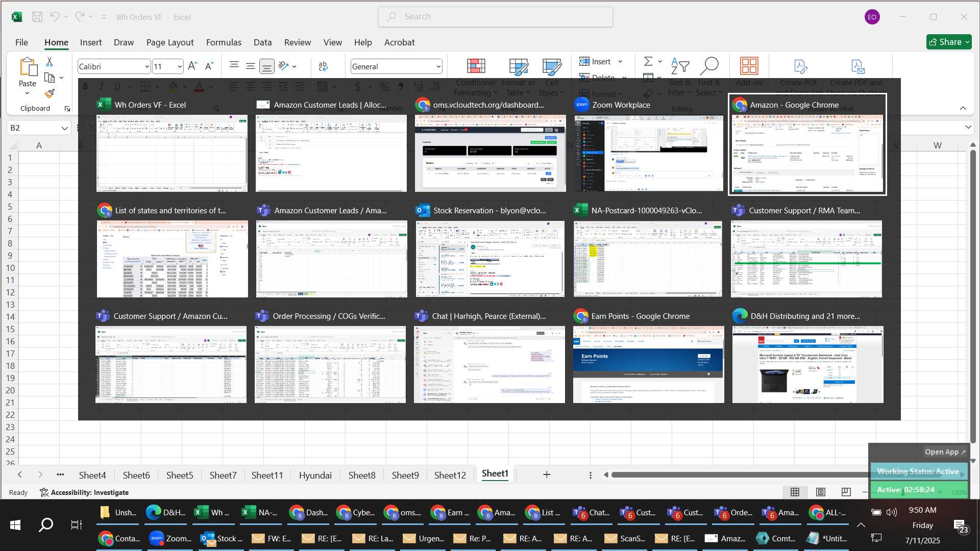
Task: Open the File menu tab
Action: pyautogui.click(x=21, y=42)
